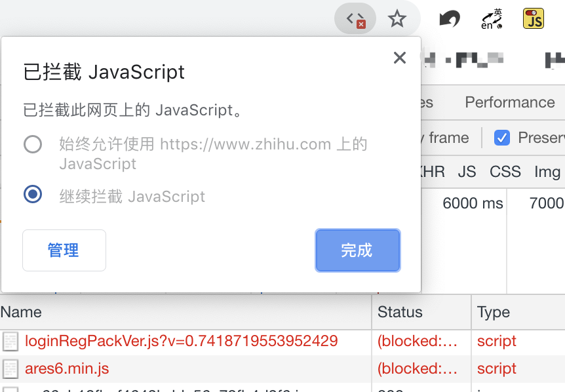Filter network requests by XHR
Viewport: 565px width, 392px height.
tap(433, 172)
